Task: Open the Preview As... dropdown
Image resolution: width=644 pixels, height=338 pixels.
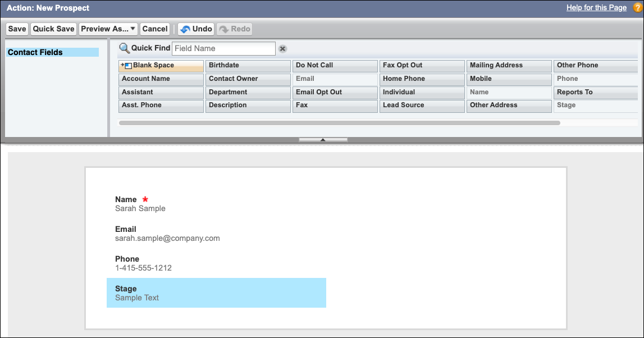Action: click(108, 29)
